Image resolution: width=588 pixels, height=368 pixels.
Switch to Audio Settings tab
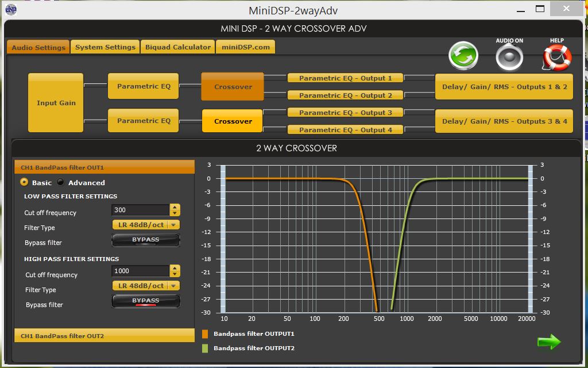click(38, 47)
